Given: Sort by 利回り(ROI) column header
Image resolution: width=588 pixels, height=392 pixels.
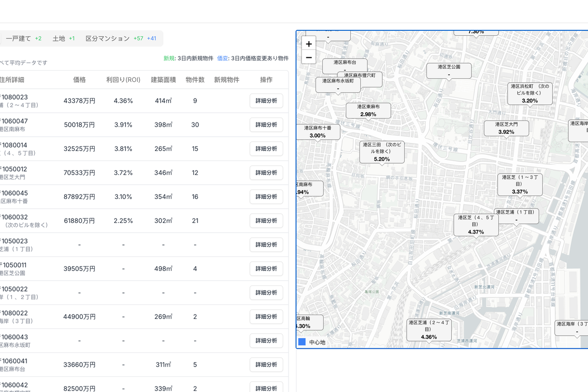Looking at the screenshot, I should 123,79.
